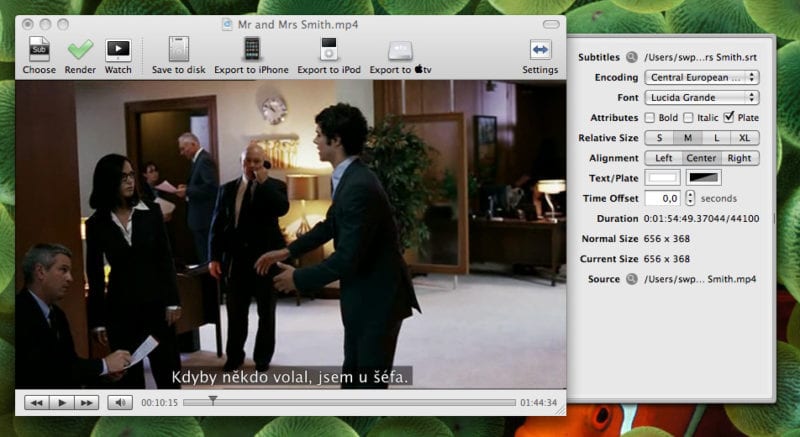The width and height of the screenshot is (800, 437).
Task: Align subtitles Left
Action: (664, 158)
